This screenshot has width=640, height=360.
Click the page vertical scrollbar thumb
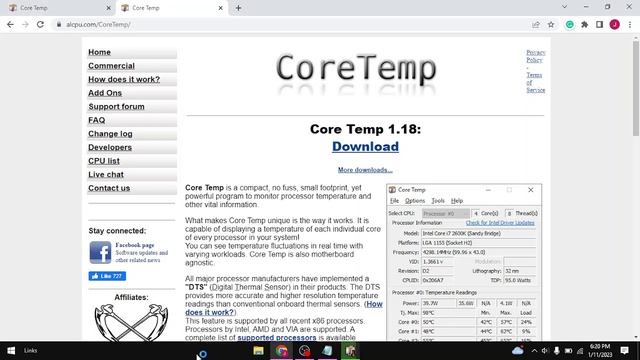pyautogui.click(x=636, y=88)
